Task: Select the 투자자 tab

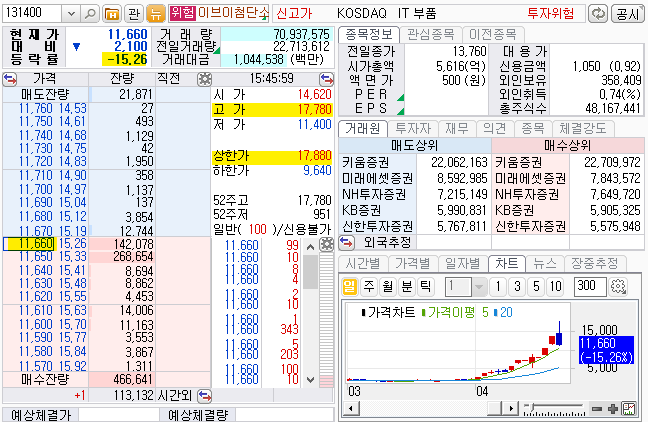Action: [413, 129]
